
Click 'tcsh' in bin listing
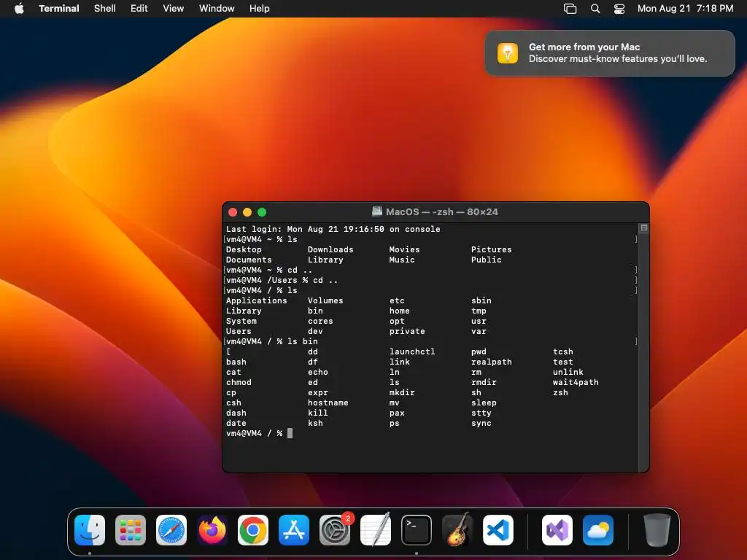pyautogui.click(x=562, y=351)
